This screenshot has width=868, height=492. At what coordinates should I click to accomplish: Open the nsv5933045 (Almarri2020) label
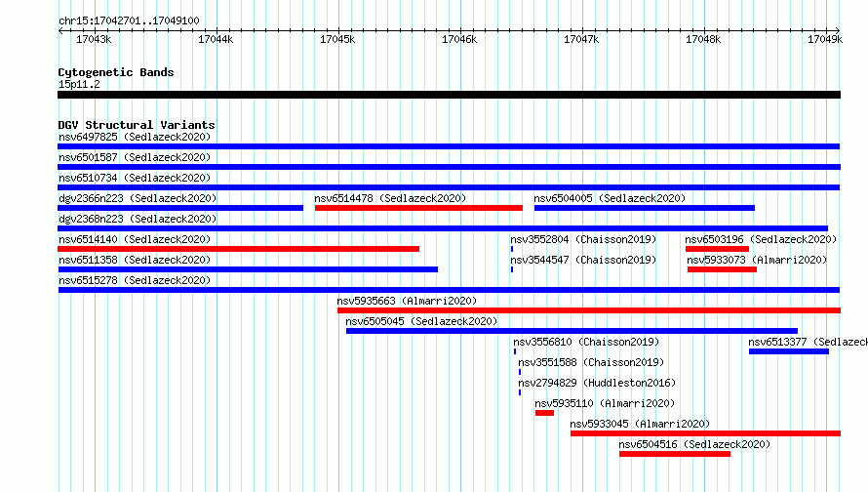point(640,424)
